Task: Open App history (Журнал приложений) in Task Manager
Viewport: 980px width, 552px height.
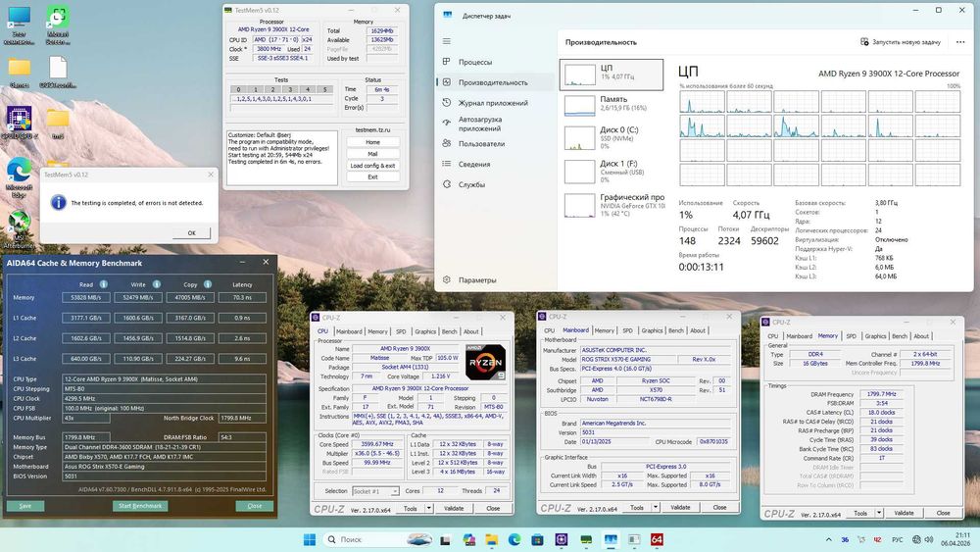Action: 494,103
